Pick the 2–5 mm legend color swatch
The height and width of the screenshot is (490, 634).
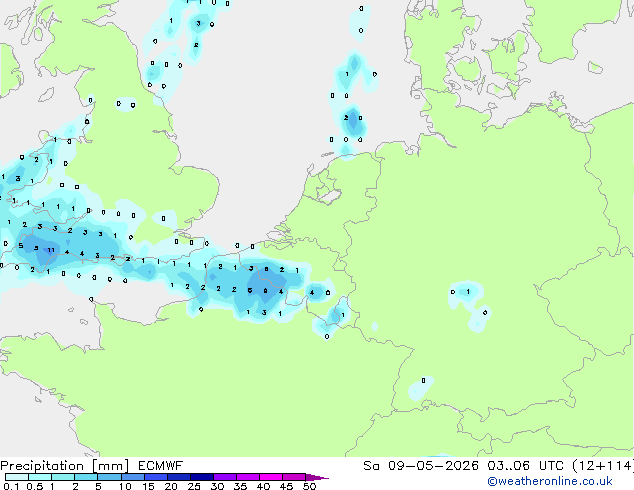tap(86, 477)
